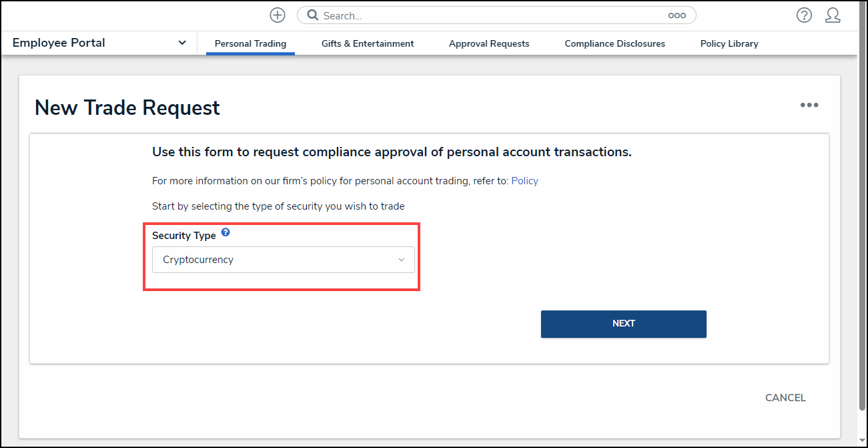Viewport: 868px width, 448px height.
Task: Go to the Approval Requests section
Action: click(489, 43)
